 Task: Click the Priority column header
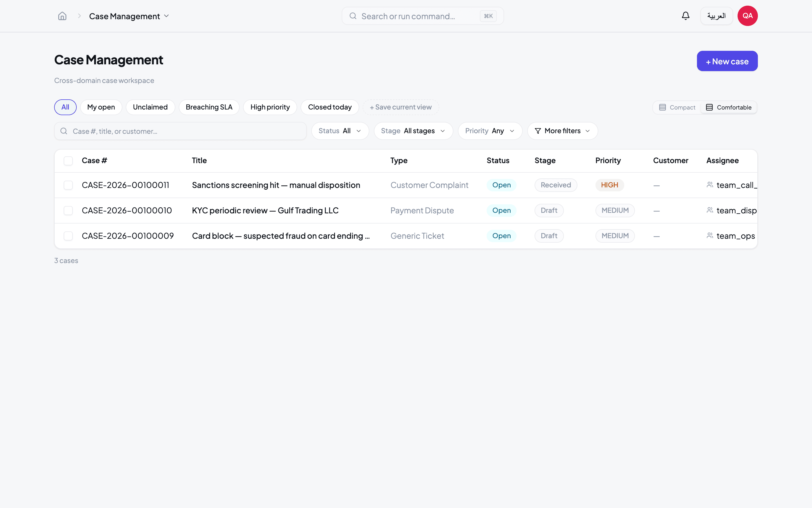coord(608,161)
